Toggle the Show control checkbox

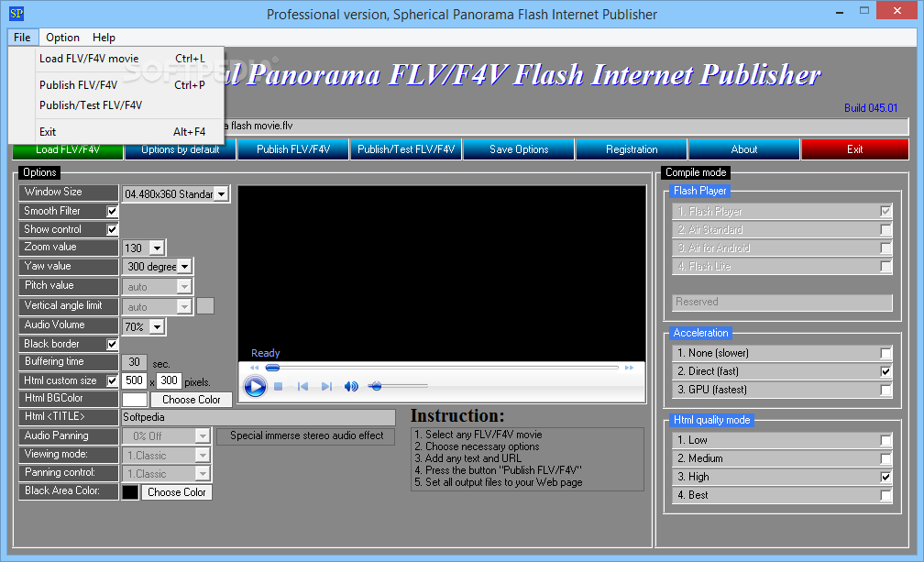[112, 229]
